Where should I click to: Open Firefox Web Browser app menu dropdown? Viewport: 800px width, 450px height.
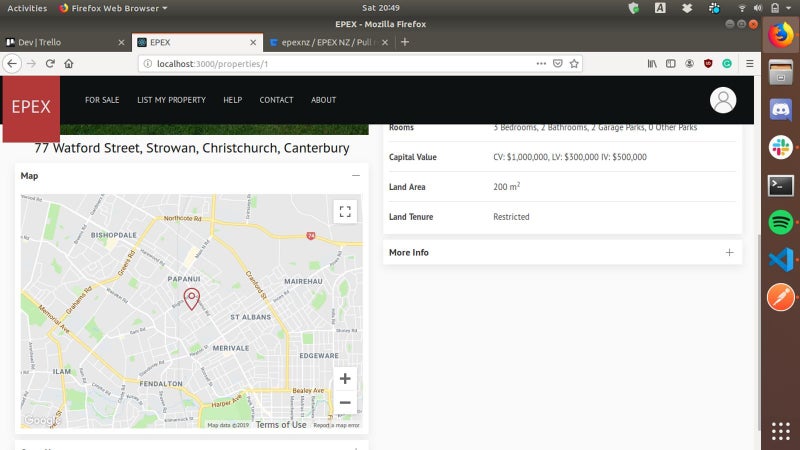coord(113,8)
